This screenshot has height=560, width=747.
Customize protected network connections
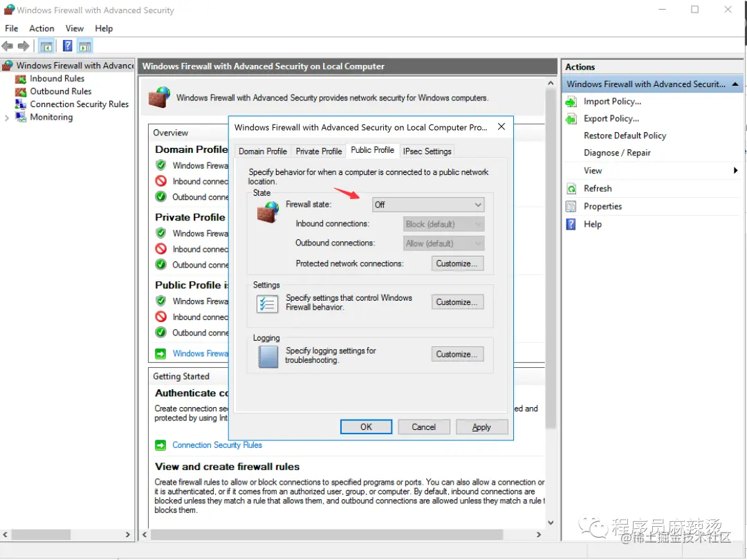click(457, 264)
